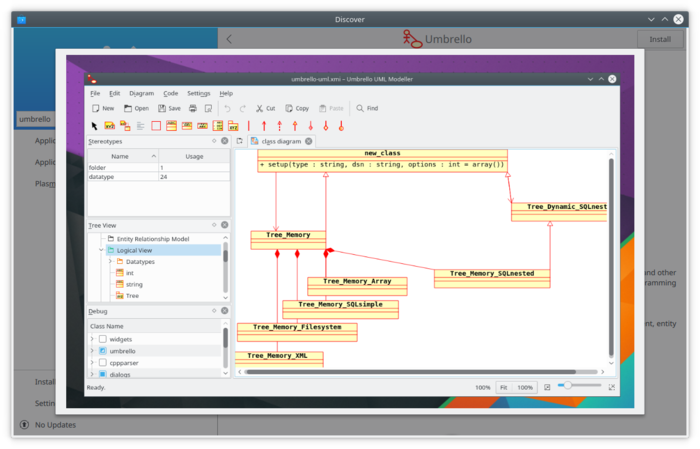Click the Undo arrow icon
Viewport: 700px width, 449px height.
227,108
